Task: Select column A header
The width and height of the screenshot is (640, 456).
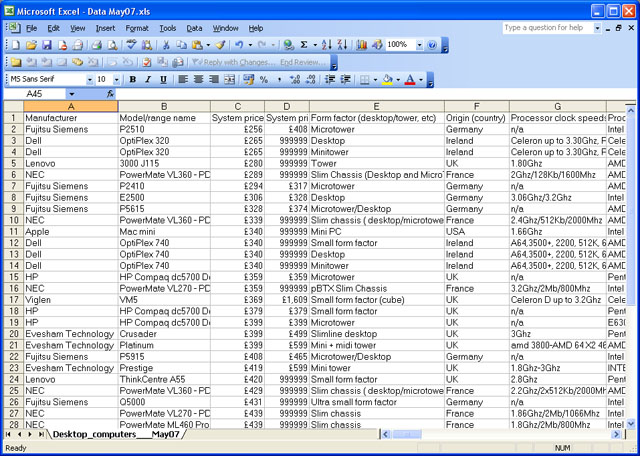Action: (71, 107)
